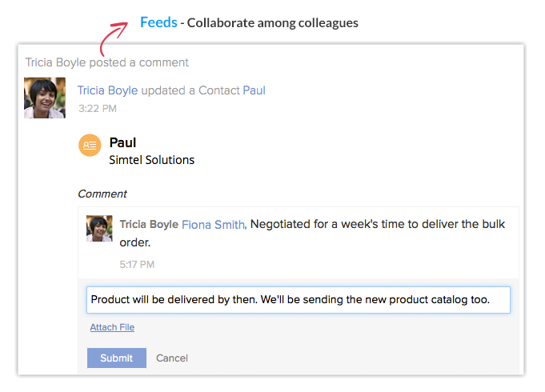Click the Feeds heading text

coord(158,22)
